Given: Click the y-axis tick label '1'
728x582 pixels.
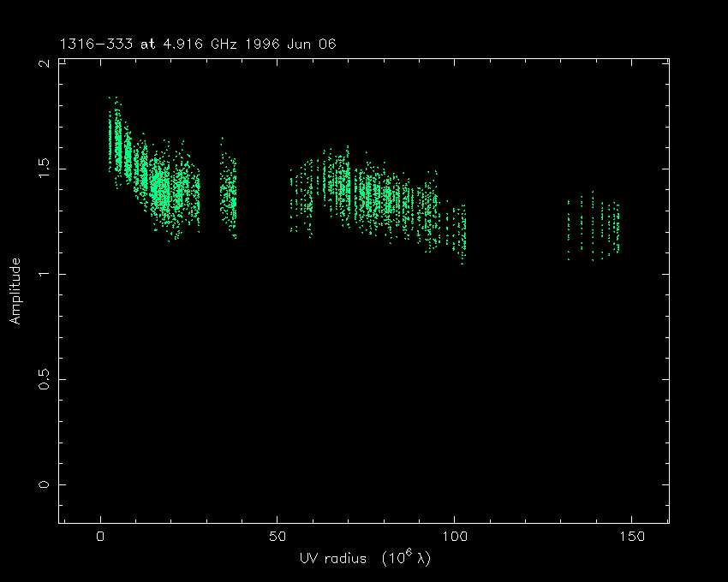Looking at the screenshot, I should coord(45,274).
